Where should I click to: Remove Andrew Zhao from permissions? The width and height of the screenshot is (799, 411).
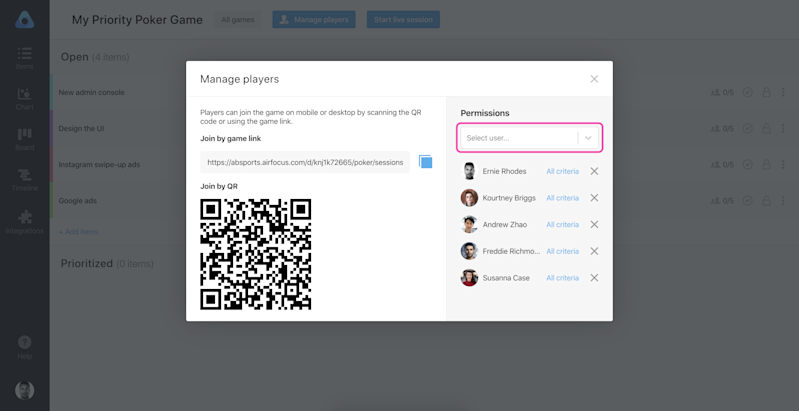(594, 225)
